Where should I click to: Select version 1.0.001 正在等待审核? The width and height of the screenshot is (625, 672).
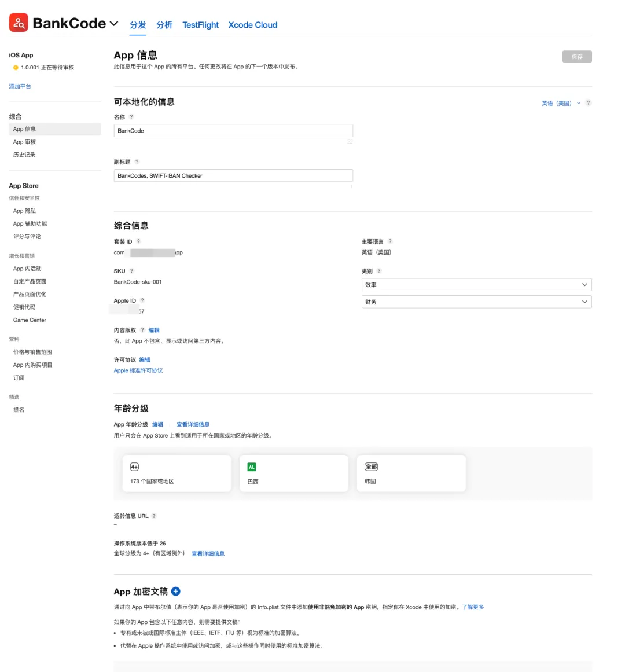click(47, 67)
